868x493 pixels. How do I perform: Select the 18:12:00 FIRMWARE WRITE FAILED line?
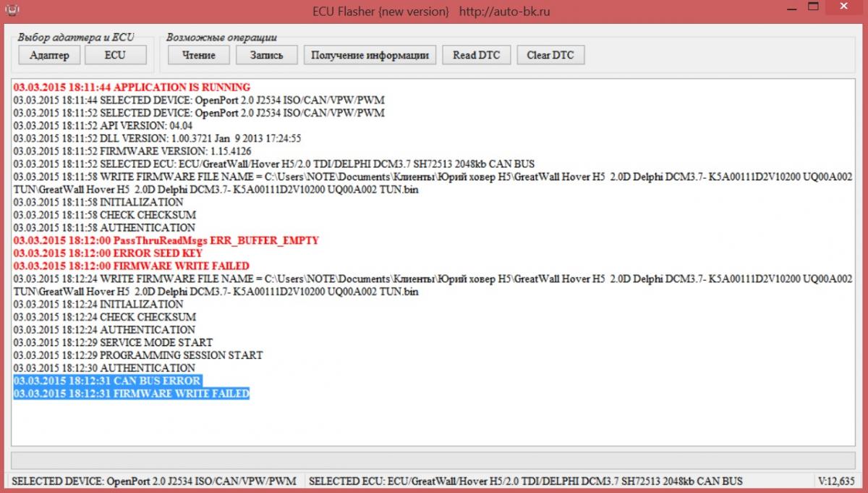tap(131, 266)
